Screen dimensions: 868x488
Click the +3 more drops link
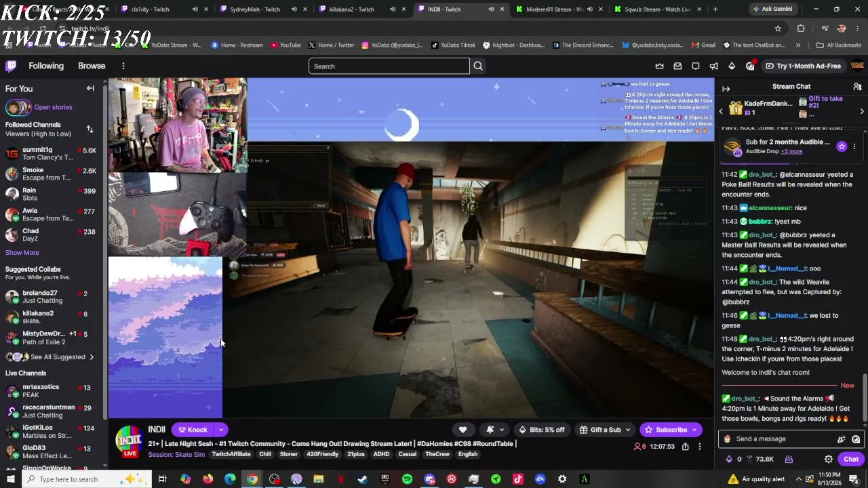point(791,152)
